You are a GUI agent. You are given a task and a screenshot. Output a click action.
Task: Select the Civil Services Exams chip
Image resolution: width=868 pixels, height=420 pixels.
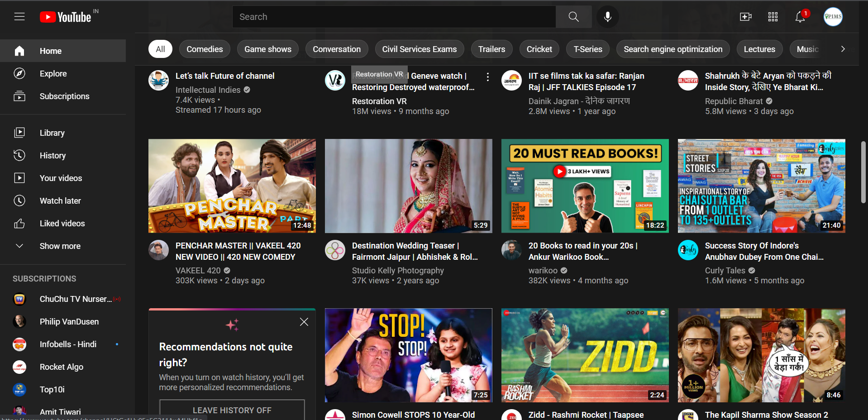420,49
